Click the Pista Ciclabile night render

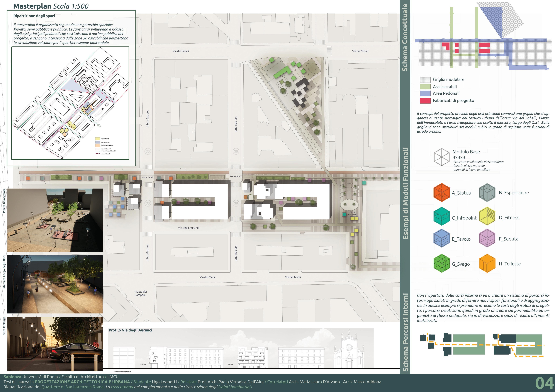(55, 344)
